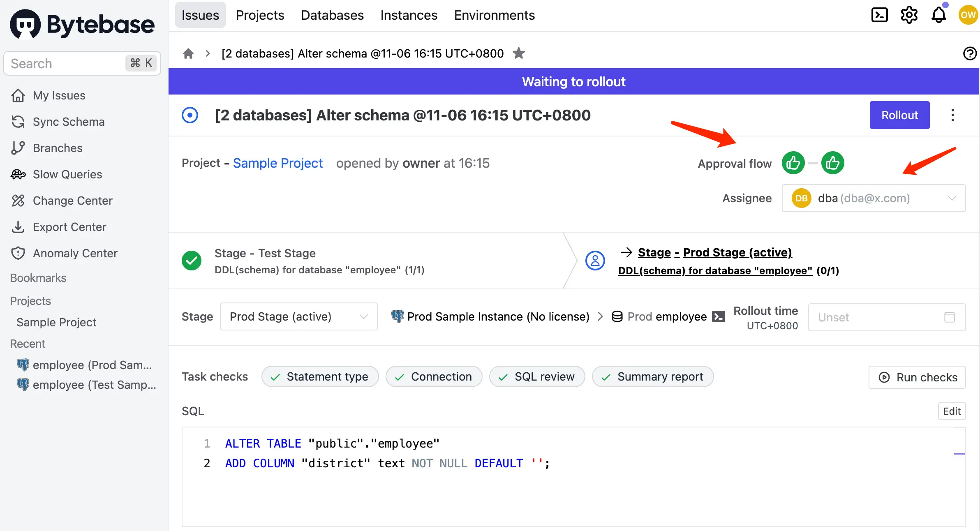The height and width of the screenshot is (531, 980).
Task: Click the SQL editor minimap scrollbar
Action: 959,477
